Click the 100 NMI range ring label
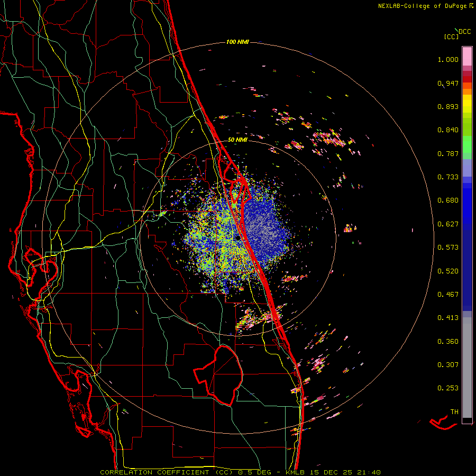The height and width of the screenshot is (476, 476). 237,42
